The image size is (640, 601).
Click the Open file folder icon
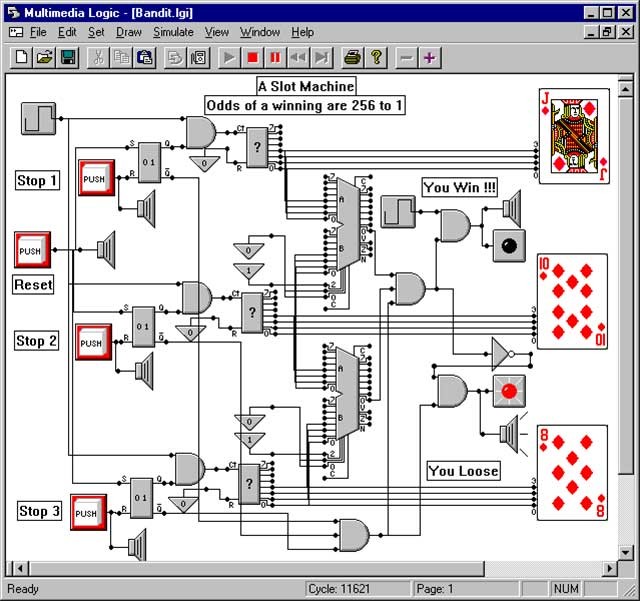pos(45,57)
